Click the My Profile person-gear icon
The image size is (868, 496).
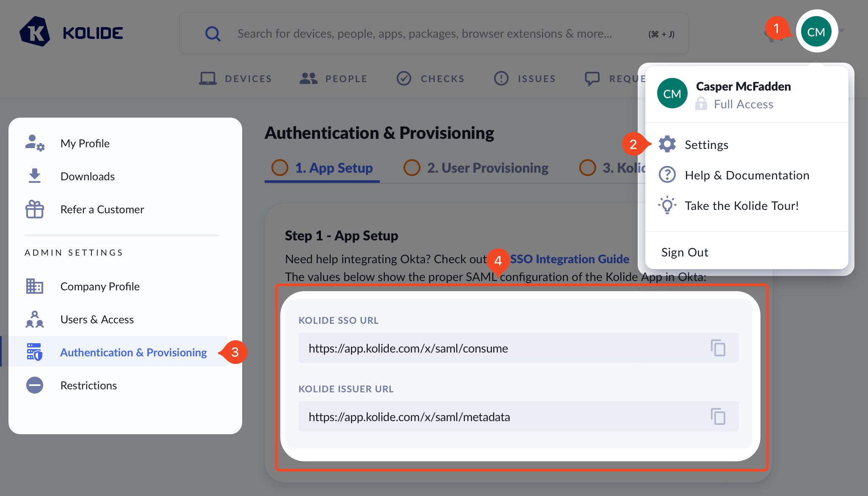(x=35, y=143)
